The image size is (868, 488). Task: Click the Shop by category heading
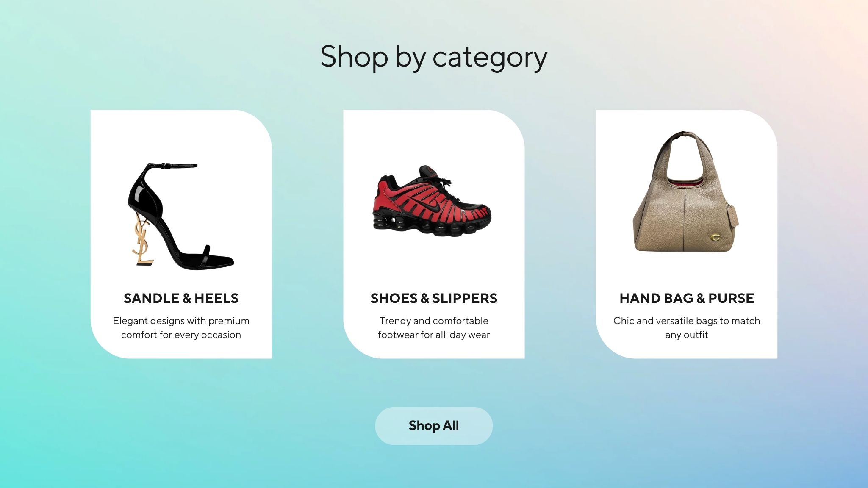pos(434,57)
